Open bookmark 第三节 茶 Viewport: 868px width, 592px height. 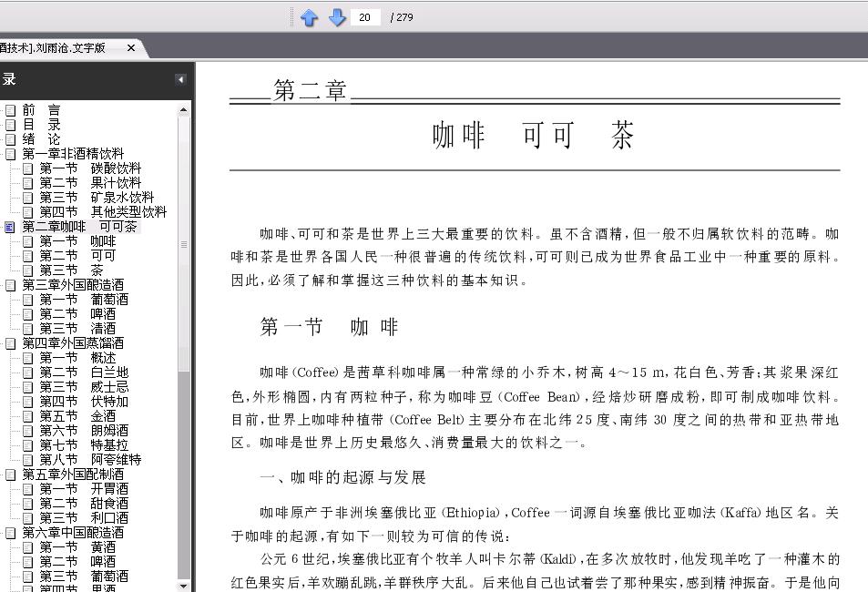click(71, 270)
